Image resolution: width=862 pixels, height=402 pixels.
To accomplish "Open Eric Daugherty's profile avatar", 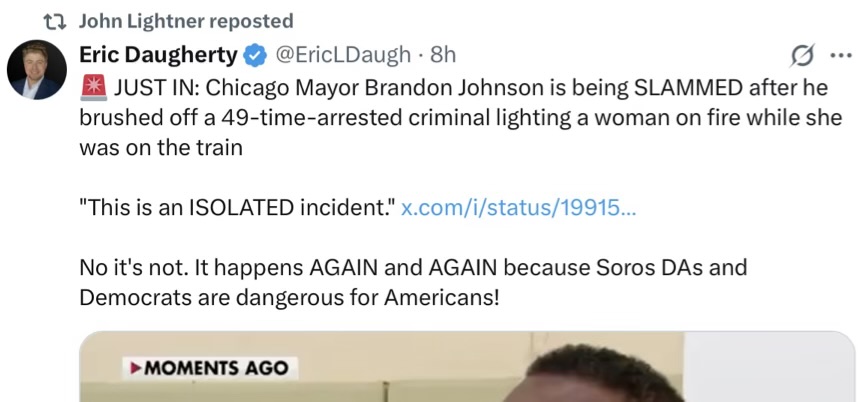I will point(37,70).
